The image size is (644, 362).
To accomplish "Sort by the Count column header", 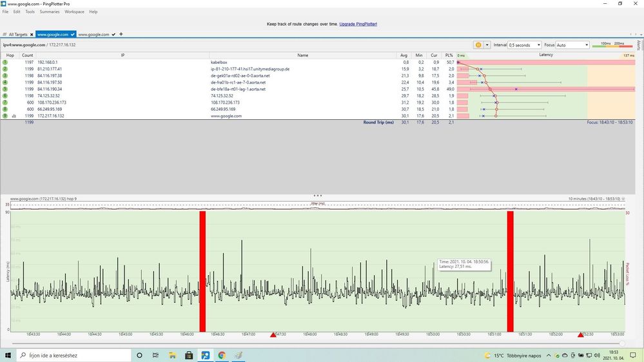I will 28,55.
